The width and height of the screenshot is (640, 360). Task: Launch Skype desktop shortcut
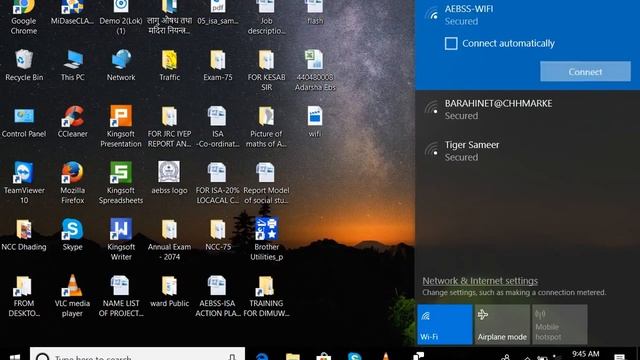[x=73, y=235]
